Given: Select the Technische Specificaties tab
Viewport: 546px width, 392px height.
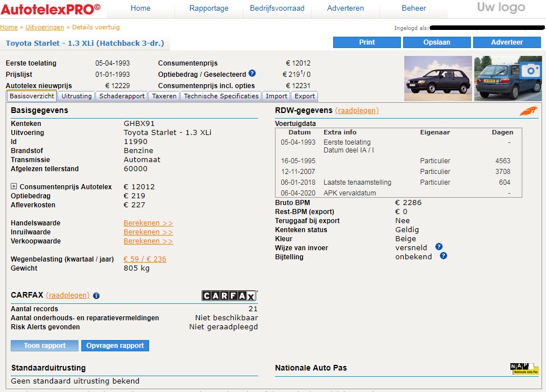Looking at the screenshot, I should click(x=221, y=96).
